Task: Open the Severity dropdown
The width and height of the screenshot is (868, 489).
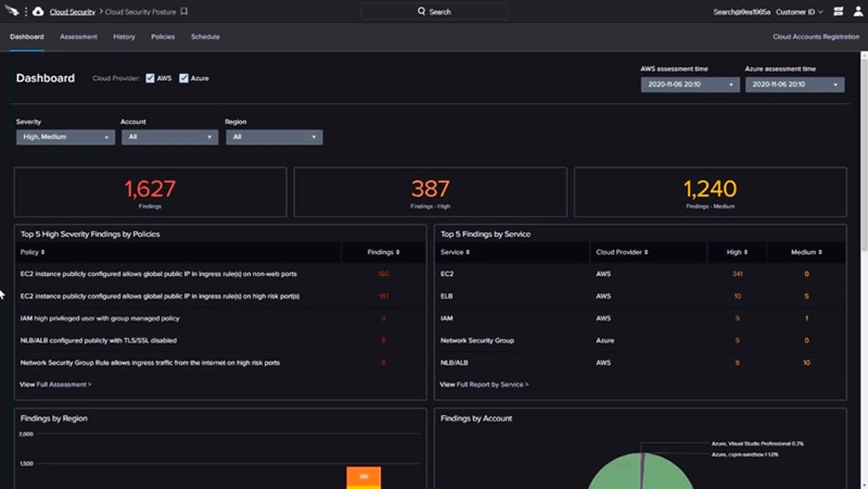Action: [x=65, y=137]
